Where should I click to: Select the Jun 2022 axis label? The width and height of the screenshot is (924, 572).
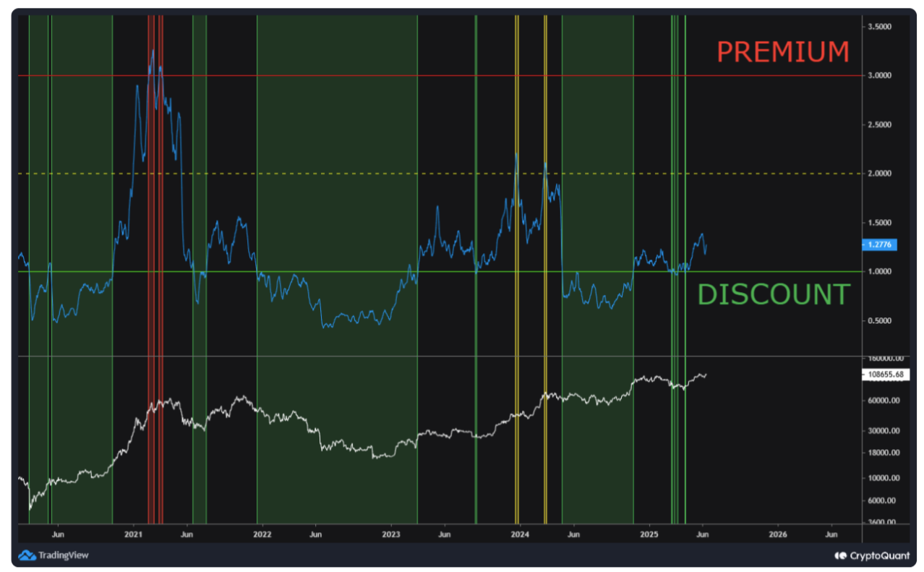click(x=316, y=534)
